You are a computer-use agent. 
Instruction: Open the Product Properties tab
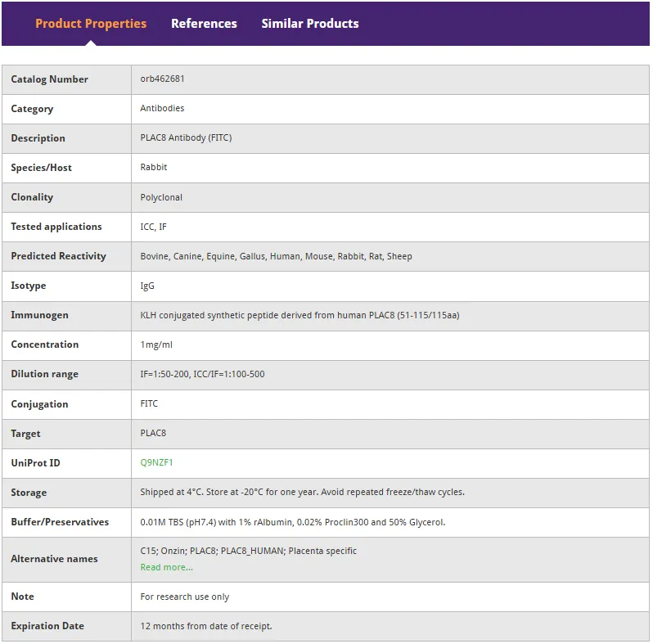91,24
